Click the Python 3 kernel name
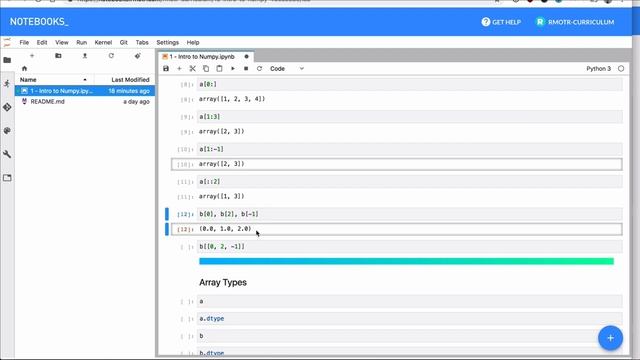This screenshot has width=640, height=360. click(598, 69)
